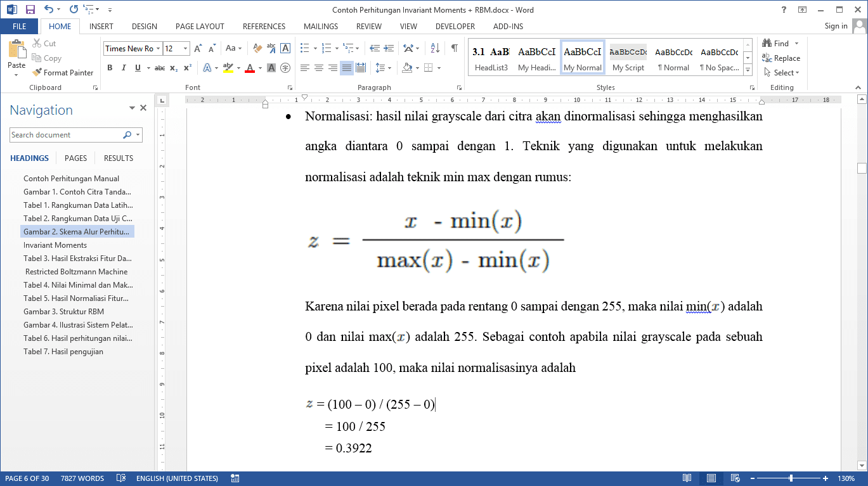Click the Show/Hide paragraph marks icon

pos(454,48)
